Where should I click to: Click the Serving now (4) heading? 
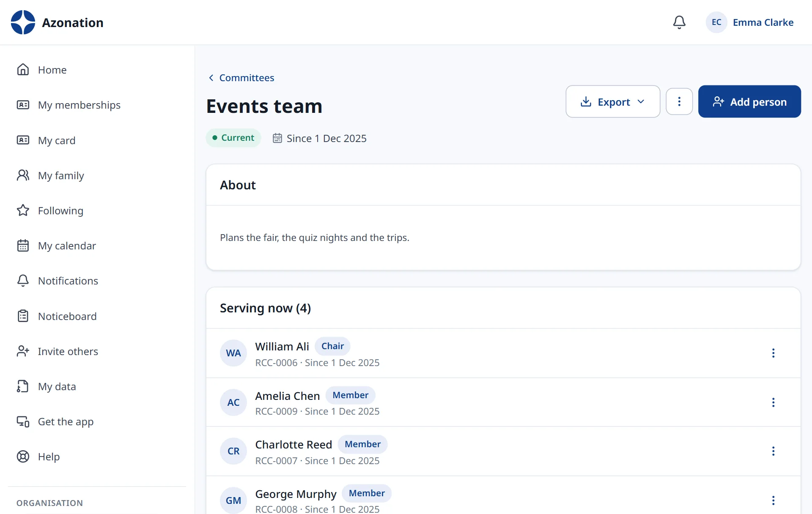click(265, 308)
